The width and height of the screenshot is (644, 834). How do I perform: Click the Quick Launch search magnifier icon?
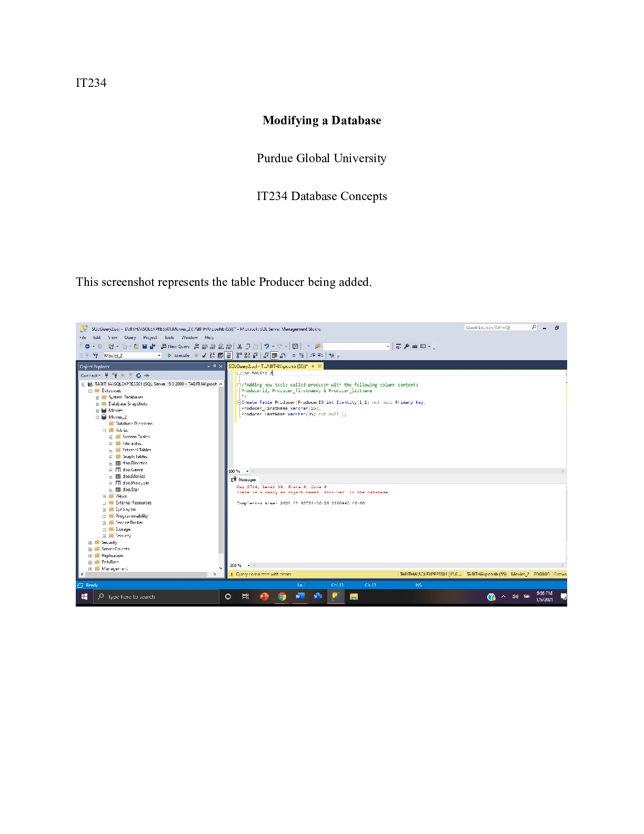coord(534,327)
